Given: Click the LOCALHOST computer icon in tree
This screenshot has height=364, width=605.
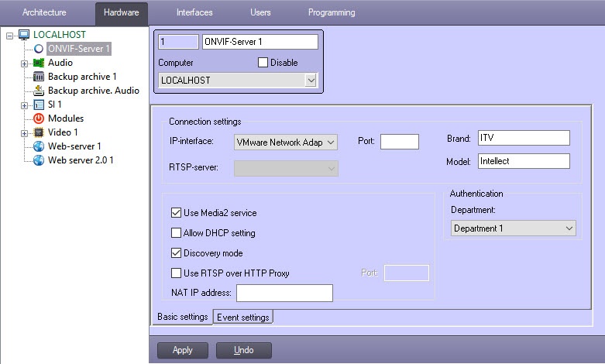Looking at the screenshot, I should click(24, 35).
